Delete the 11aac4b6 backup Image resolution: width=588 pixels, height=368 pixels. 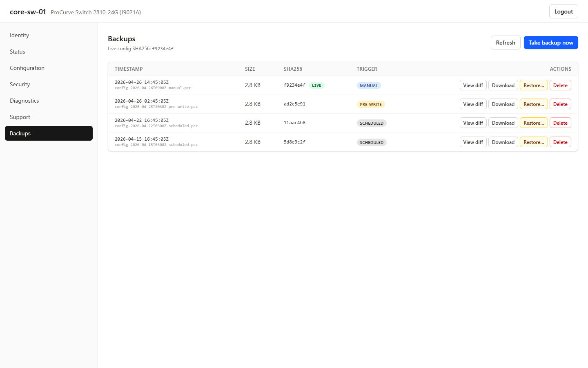coord(560,123)
